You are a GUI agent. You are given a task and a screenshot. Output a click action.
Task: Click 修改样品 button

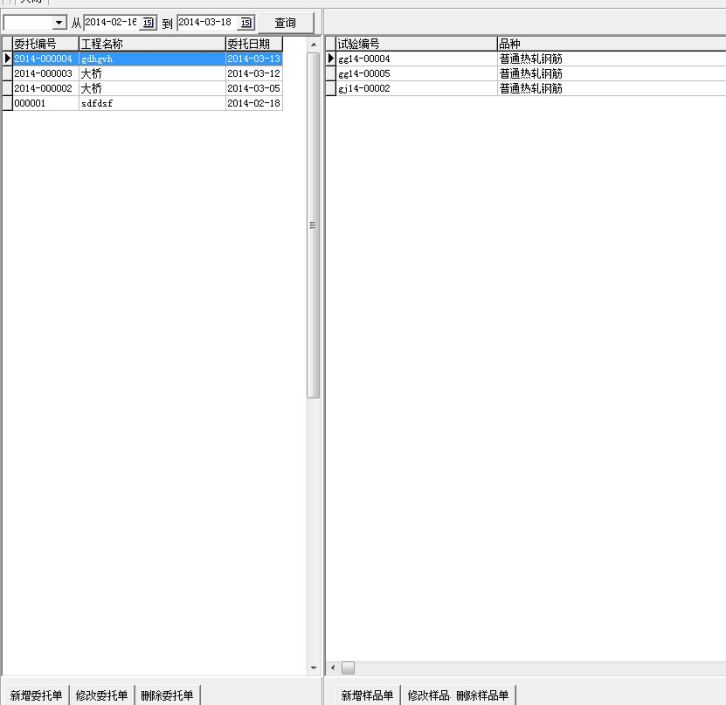coord(426,695)
